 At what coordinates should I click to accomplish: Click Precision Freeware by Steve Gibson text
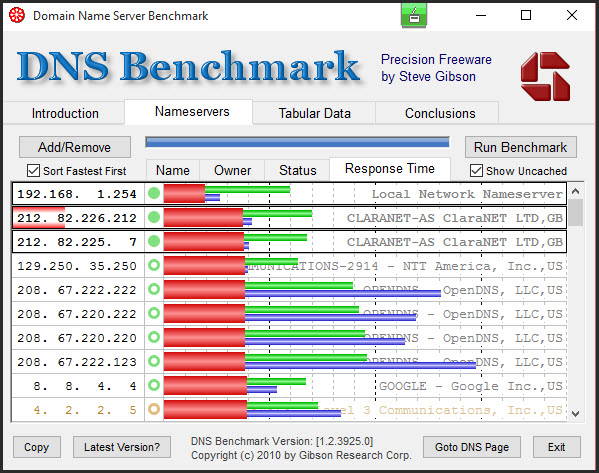(x=436, y=68)
